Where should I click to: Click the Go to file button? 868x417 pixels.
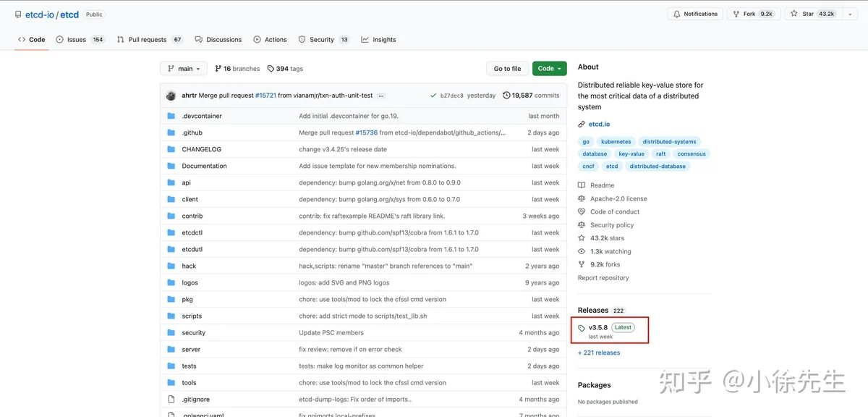click(x=507, y=68)
